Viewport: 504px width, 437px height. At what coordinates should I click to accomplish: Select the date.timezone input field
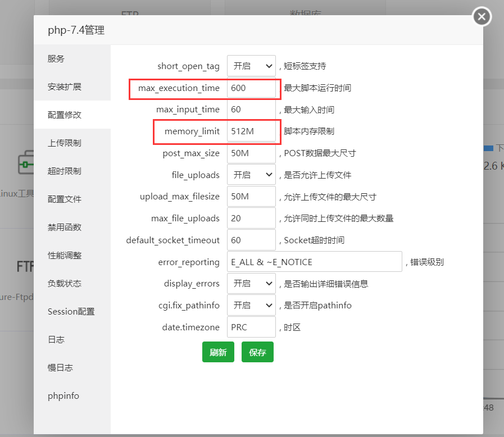pos(251,327)
